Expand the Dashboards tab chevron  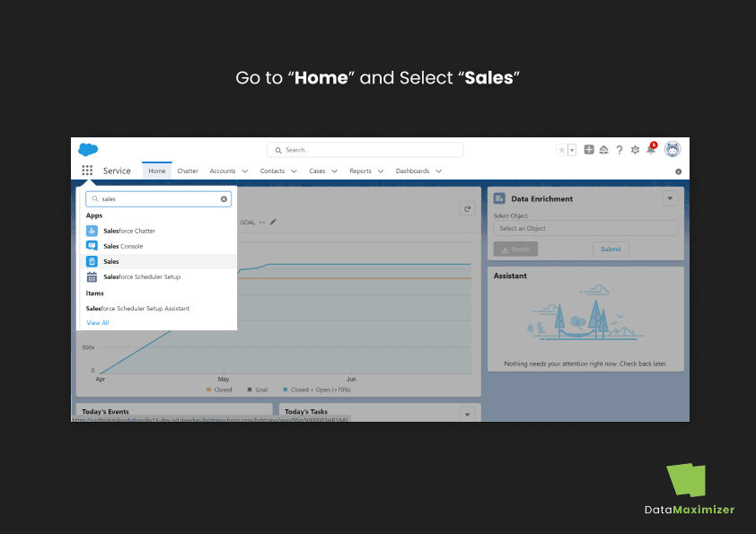(439, 171)
